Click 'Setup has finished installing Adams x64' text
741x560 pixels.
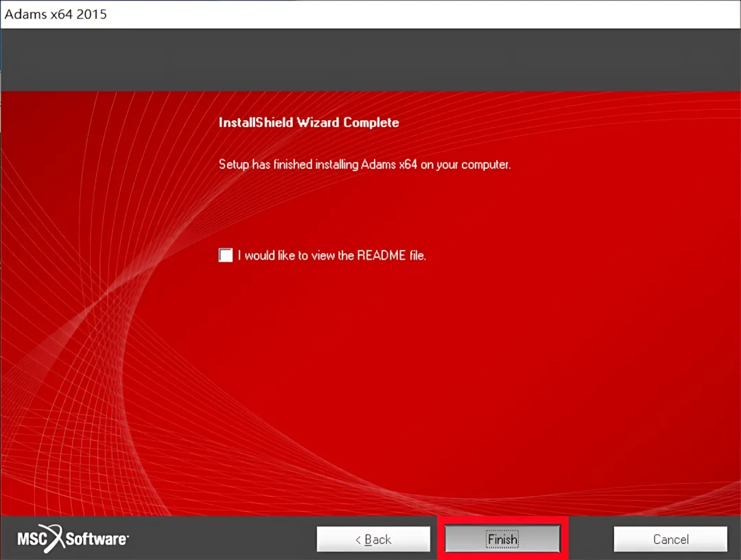(364, 165)
